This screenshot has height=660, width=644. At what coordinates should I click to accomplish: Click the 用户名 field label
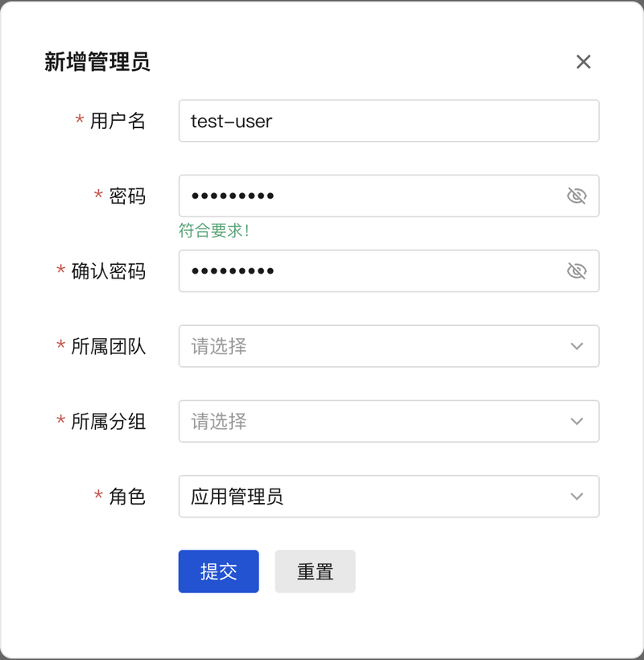click(x=118, y=121)
